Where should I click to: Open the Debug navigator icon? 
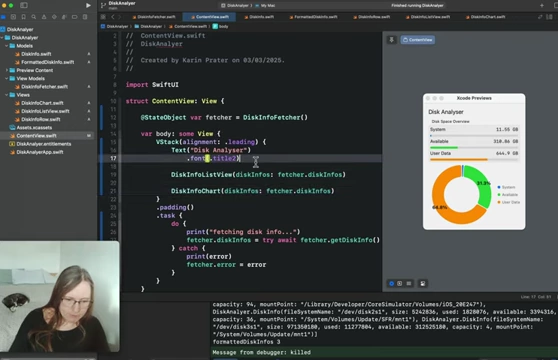click(x=64, y=17)
